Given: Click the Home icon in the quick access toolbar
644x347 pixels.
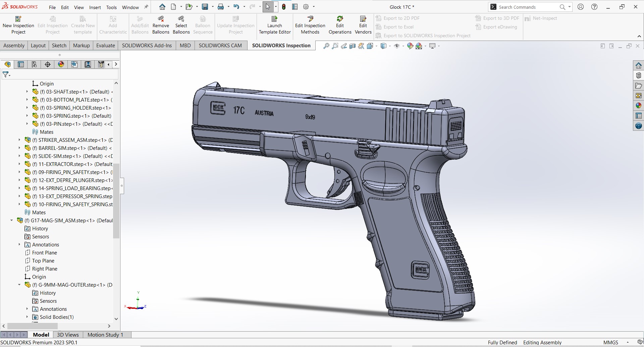Looking at the screenshot, I should click(x=162, y=7).
